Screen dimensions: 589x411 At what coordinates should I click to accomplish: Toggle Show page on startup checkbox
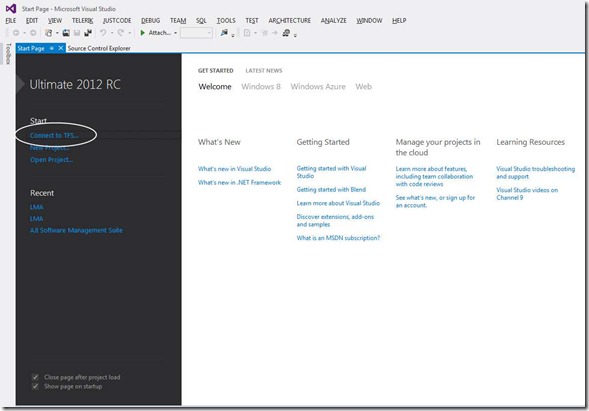(35, 386)
